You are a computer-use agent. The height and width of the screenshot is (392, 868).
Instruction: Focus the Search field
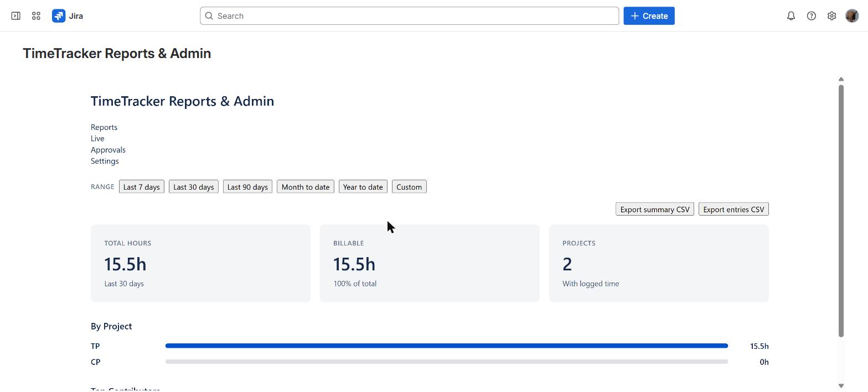click(410, 16)
